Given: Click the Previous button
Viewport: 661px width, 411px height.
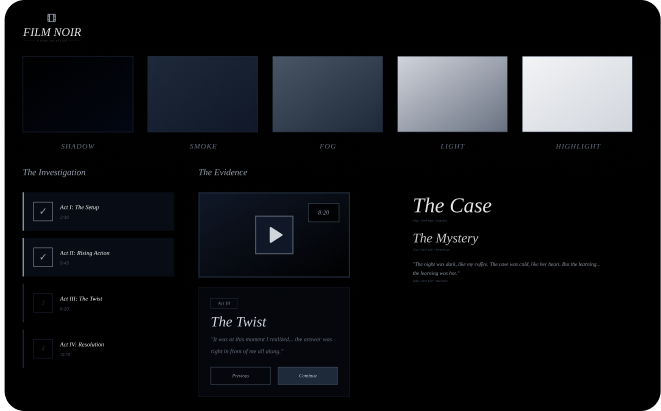Looking at the screenshot, I should tap(240, 376).
